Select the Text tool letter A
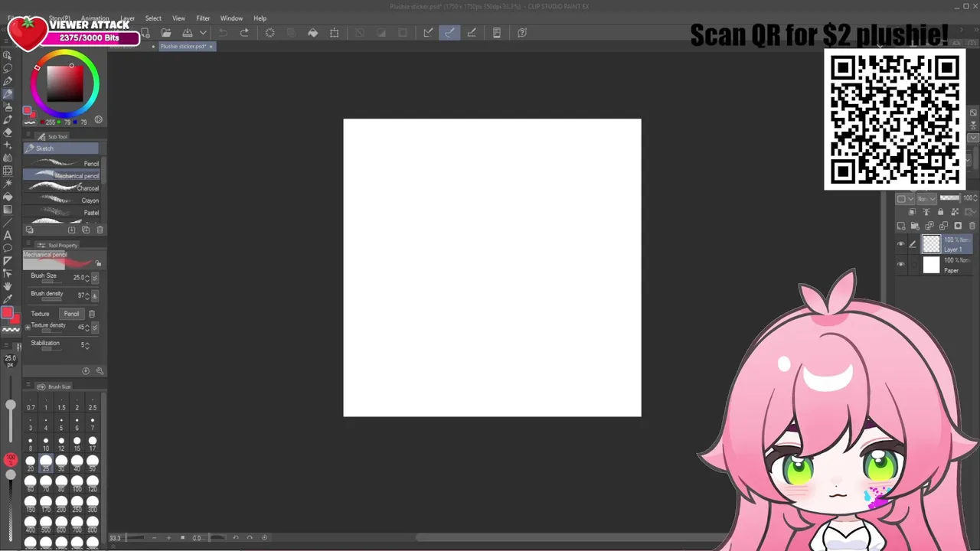 click(x=7, y=235)
